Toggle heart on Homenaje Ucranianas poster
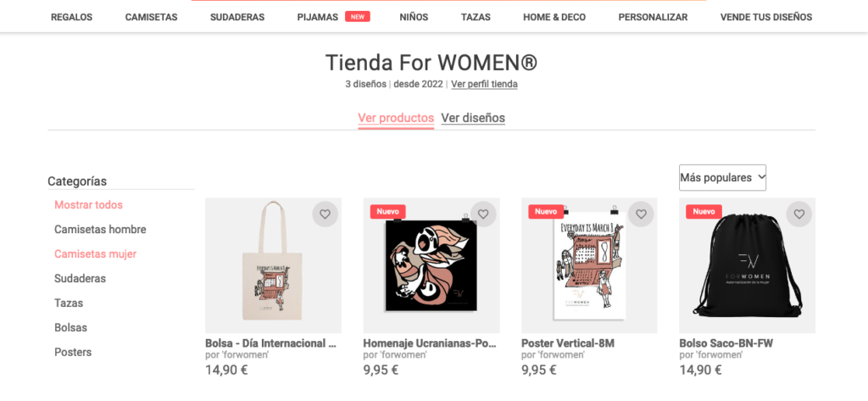This screenshot has width=868, height=401. pyautogui.click(x=483, y=214)
